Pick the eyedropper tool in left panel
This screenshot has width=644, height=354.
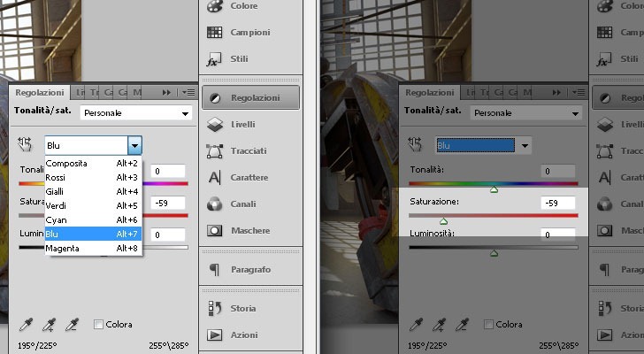tap(26, 325)
